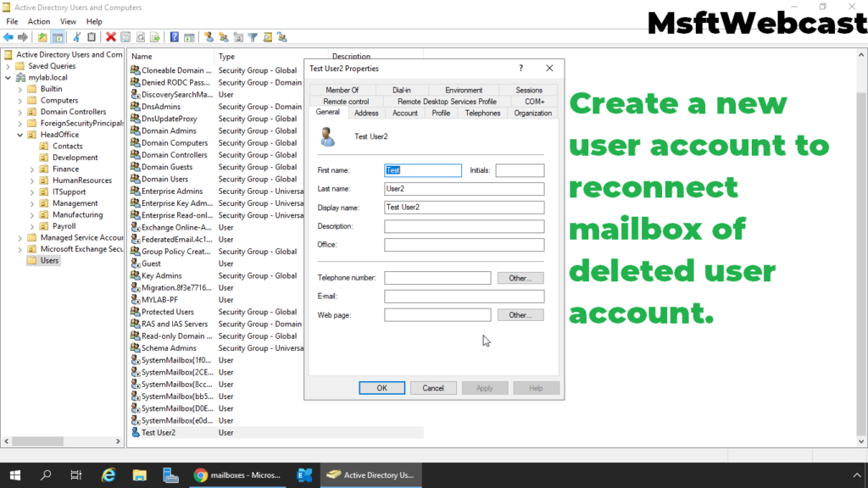Click Other button next to Web page
This screenshot has width=868, height=488.
pyautogui.click(x=520, y=315)
